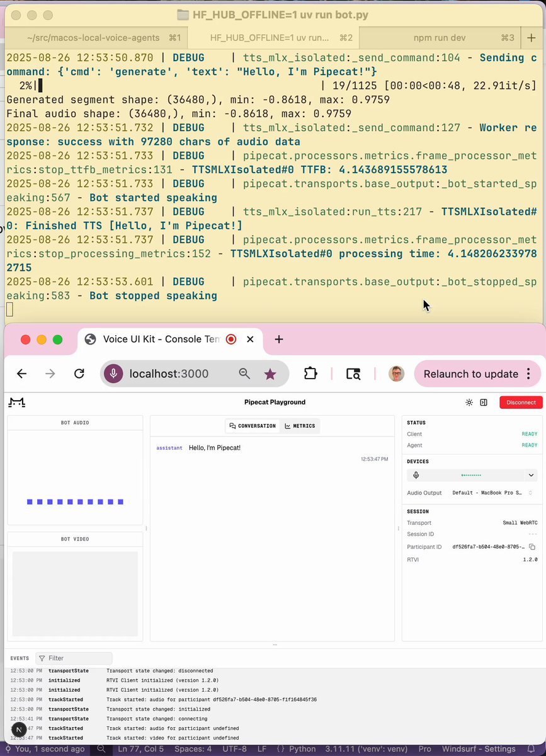Go back with the browser arrow
Screen dimensions: 546x756
coord(22,374)
